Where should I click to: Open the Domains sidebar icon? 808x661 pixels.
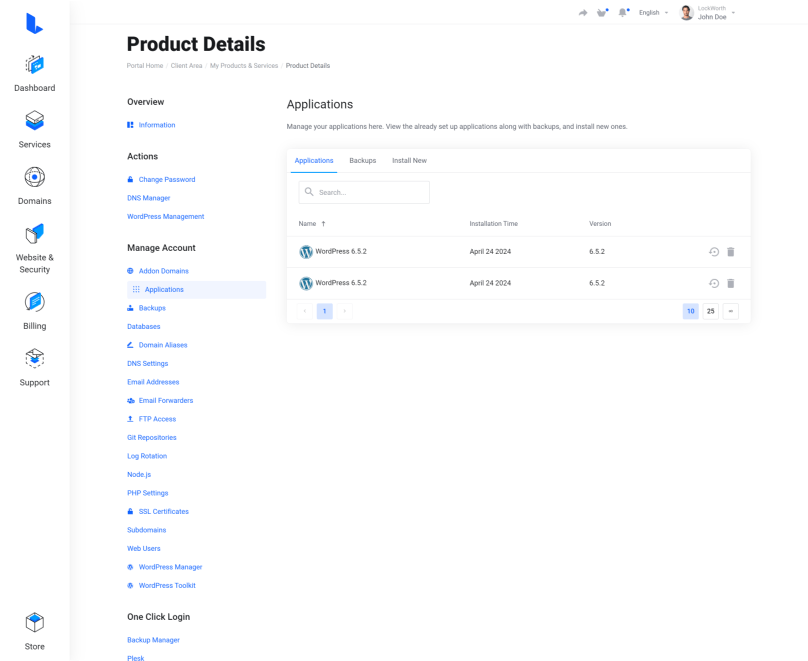35,177
